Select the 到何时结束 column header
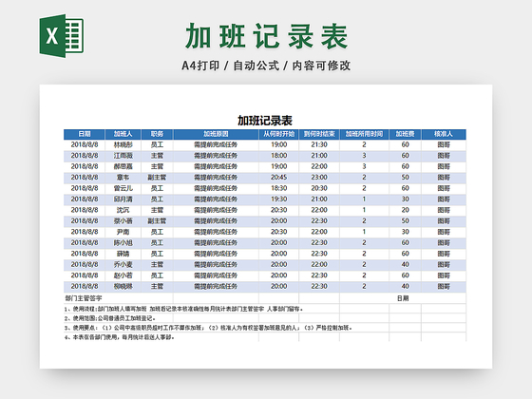The image size is (532, 399). click(319, 134)
